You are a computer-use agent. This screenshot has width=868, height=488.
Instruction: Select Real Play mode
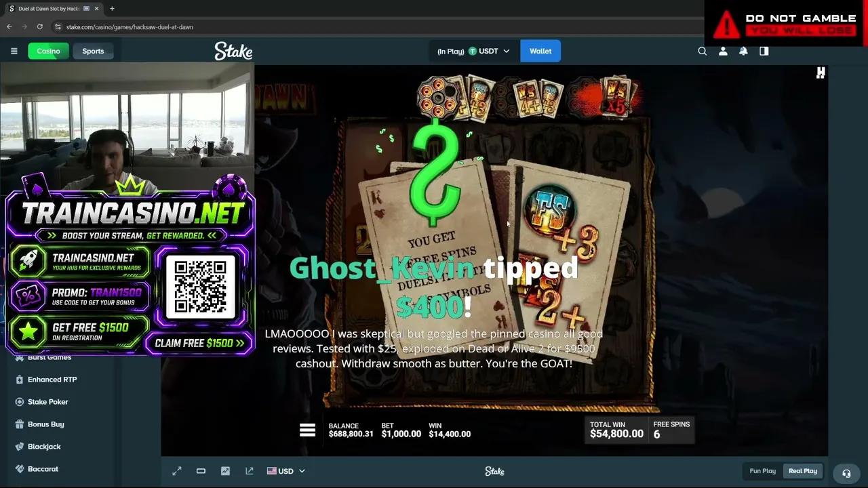[x=803, y=471]
